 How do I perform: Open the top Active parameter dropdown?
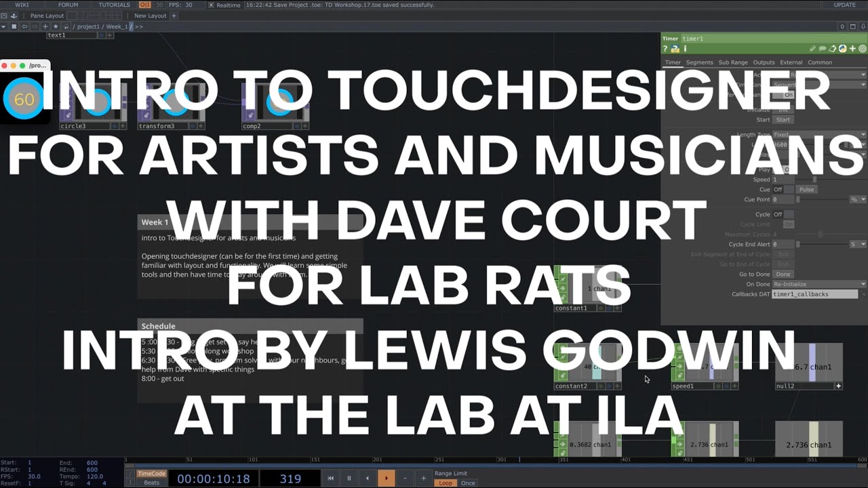(819, 75)
